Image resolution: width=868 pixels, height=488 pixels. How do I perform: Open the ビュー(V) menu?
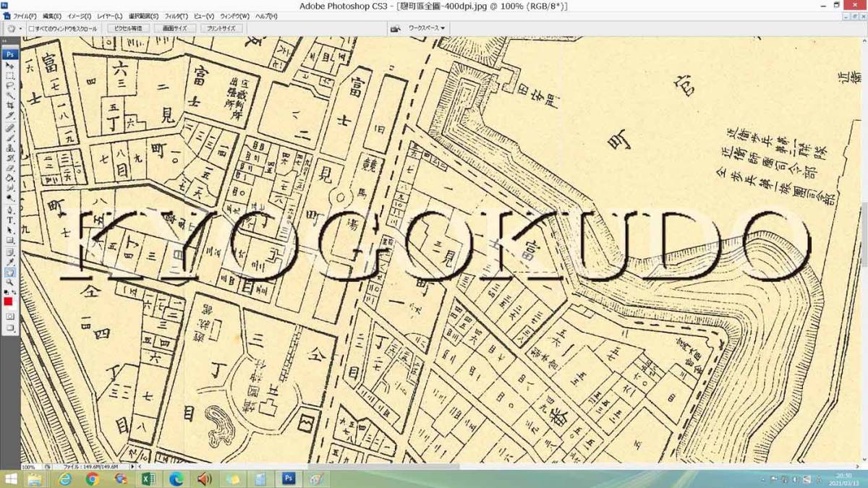tap(204, 16)
